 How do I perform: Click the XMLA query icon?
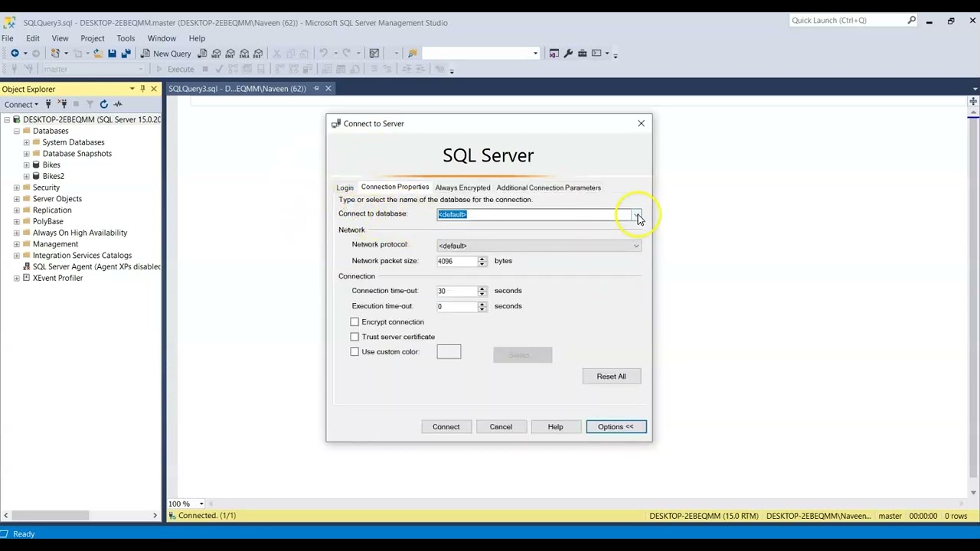[x=244, y=54]
